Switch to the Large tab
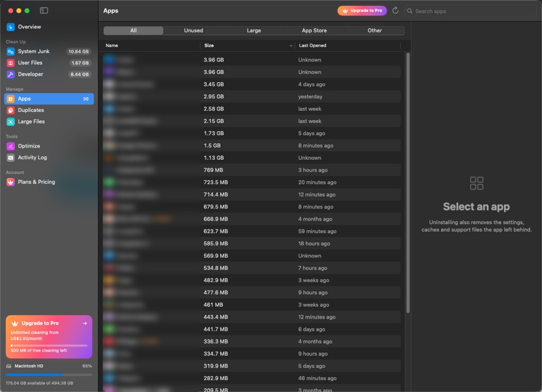Viewport: 542px width, 392px height. tap(253, 31)
